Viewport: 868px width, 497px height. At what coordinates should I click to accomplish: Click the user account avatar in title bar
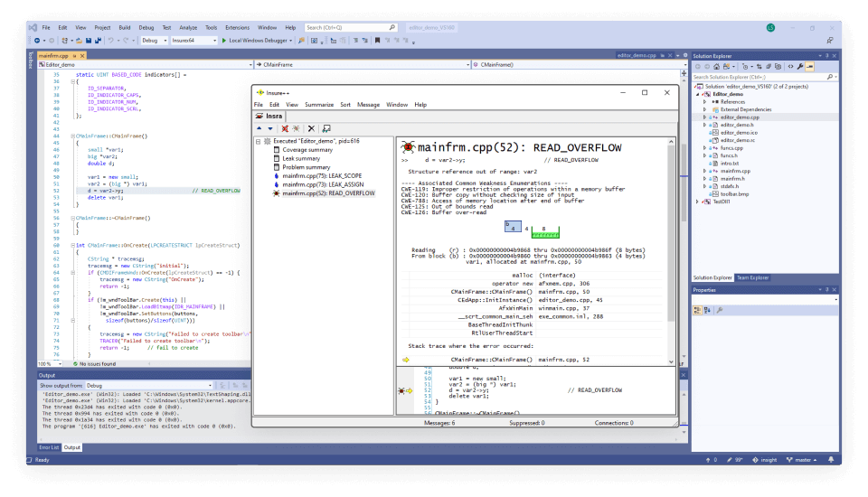[770, 28]
